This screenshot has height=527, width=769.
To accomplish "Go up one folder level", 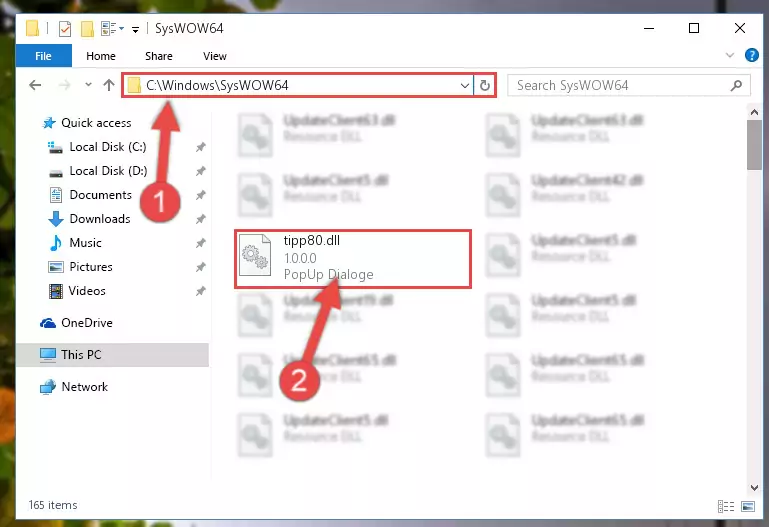I will point(109,85).
